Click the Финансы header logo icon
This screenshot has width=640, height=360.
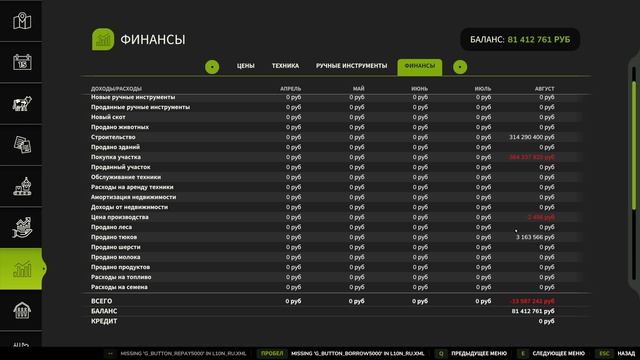pyautogui.click(x=103, y=39)
